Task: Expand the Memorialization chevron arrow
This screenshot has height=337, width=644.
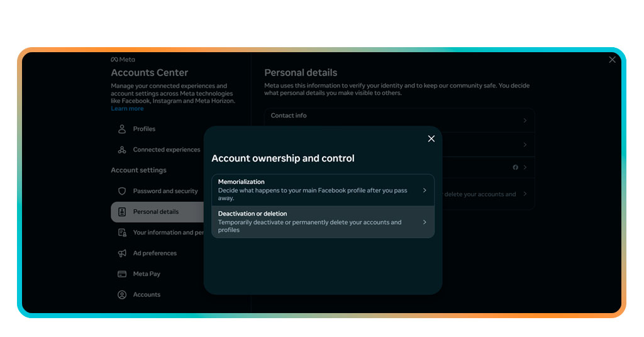Action: [x=425, y=191]
